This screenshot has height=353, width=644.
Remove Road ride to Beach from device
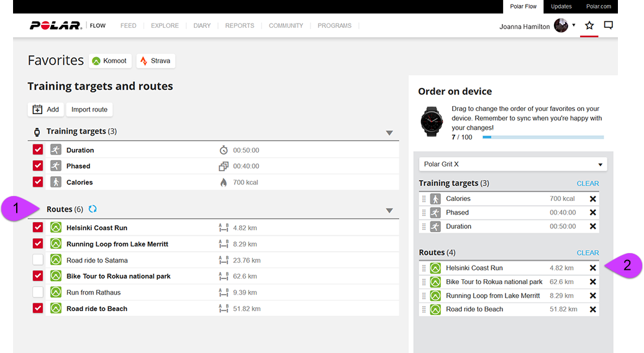(x=592, y=309)
